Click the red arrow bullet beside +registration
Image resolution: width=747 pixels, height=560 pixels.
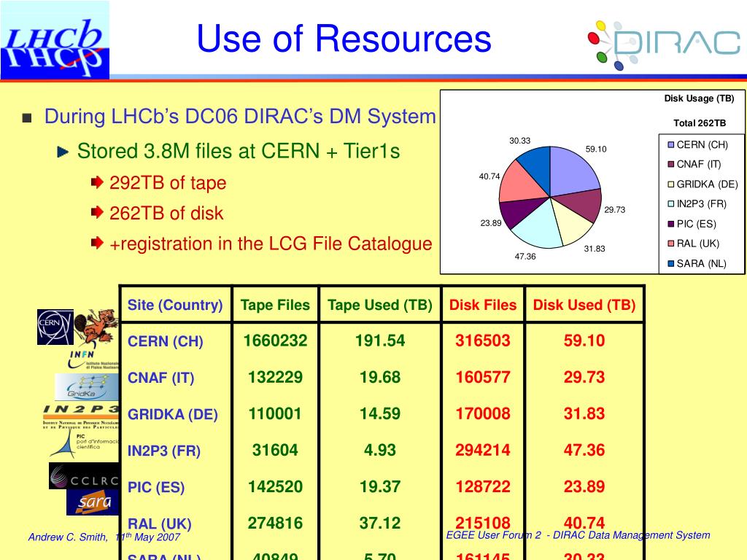coord(97,243)
